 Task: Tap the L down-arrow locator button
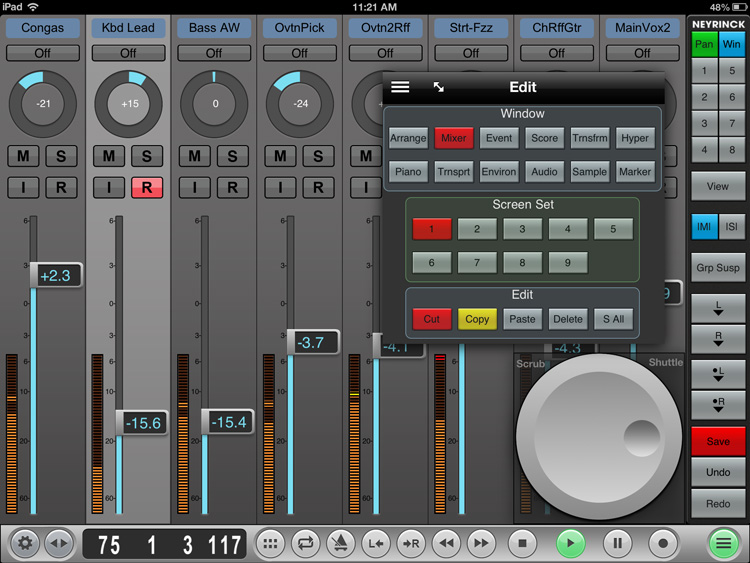(718, 309)
